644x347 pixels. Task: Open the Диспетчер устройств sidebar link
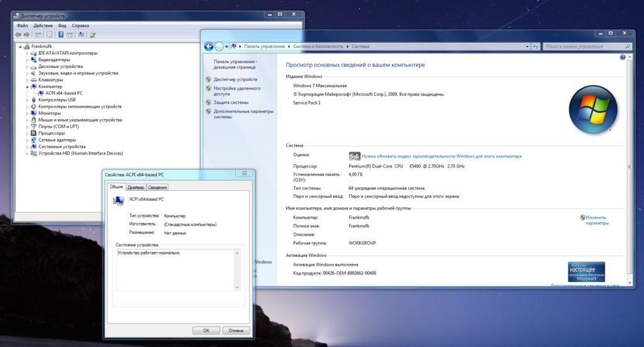point(235,79)
